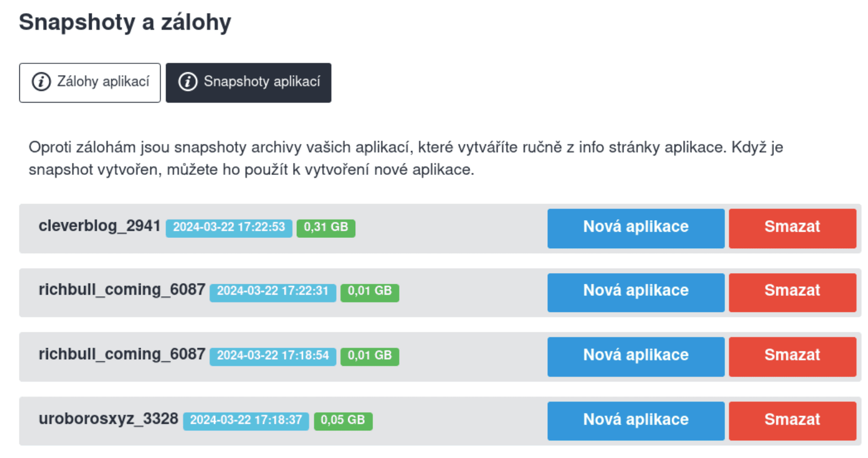
Task: Click timestamp badge 2024-03-22 17:18:37
Action: 246,420
